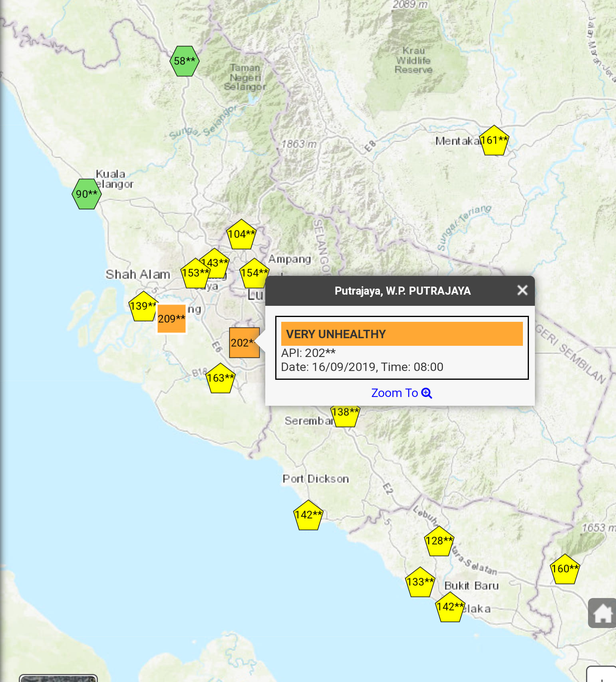Image resolution: width=616 pixels, height=682 pixels.
Task: Click the 142** marker near Melaka
Action: [450, 607]
